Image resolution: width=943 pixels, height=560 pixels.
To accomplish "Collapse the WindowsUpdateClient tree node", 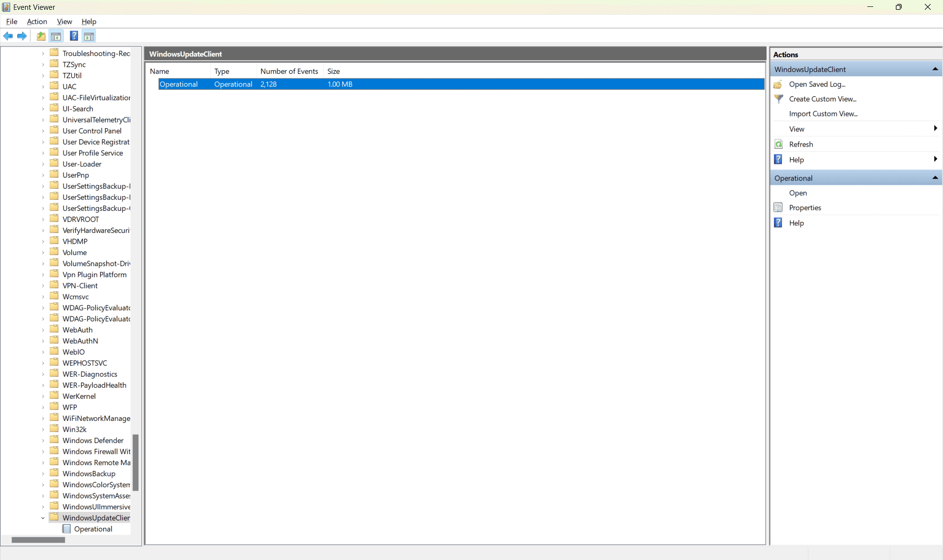I will pos(43,517).
